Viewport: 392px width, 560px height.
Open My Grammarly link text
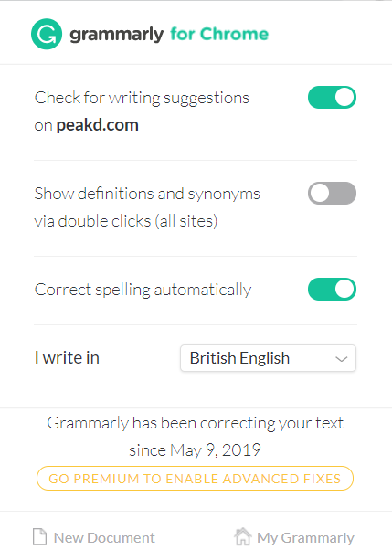click(305, 538)
